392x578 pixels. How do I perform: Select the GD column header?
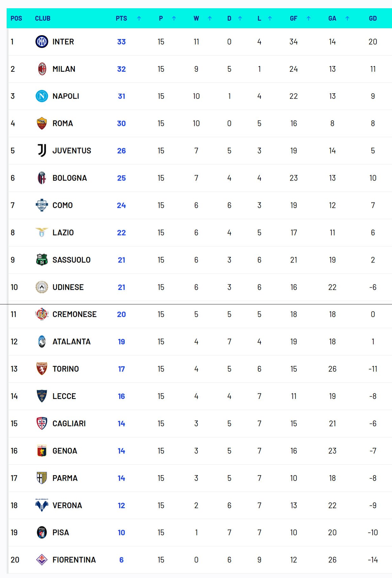click(373, 18)
